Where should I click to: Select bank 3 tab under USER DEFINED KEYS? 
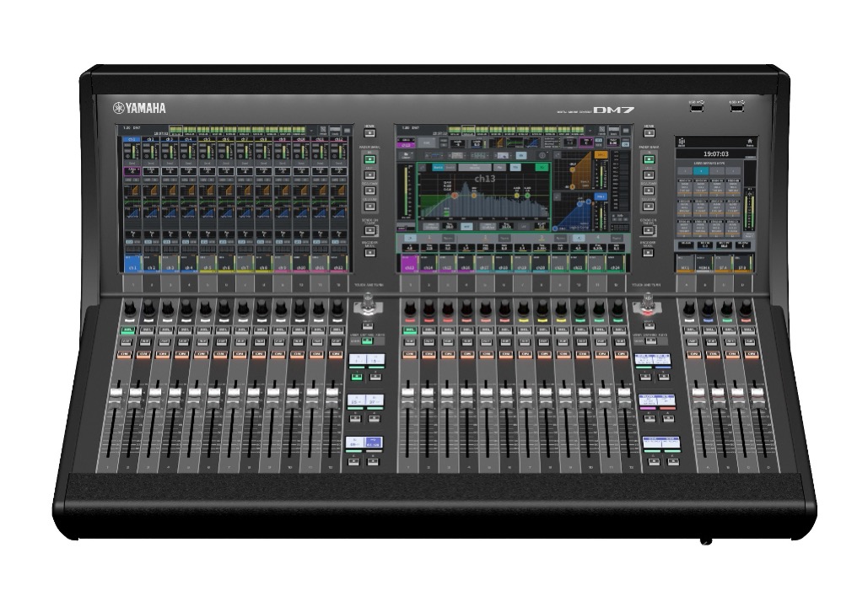pyautogui.click(x=717, y=171)
